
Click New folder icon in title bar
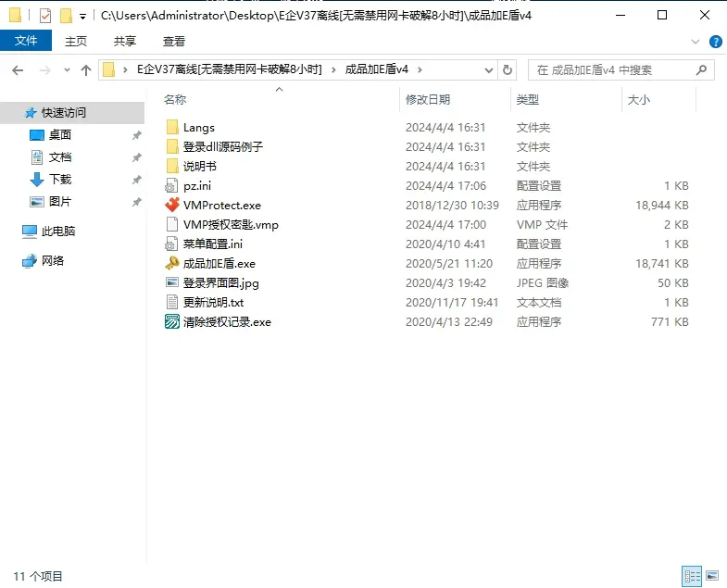click(66, 16)
